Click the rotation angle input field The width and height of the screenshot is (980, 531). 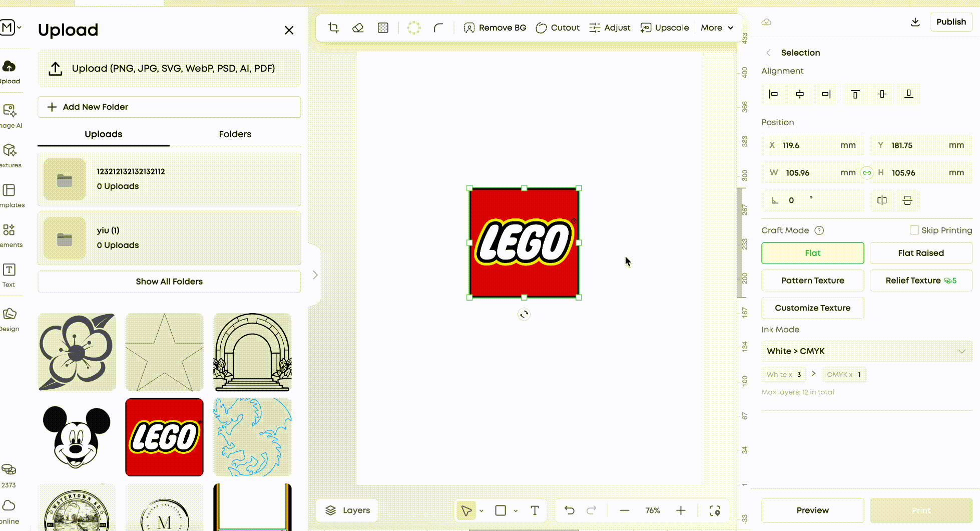click(813, 200)
